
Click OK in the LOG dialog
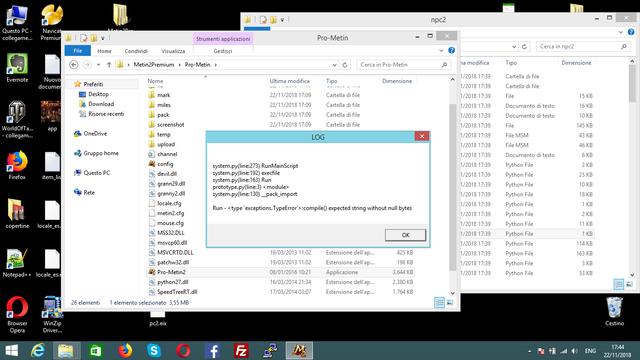click(x=405, y=235)
